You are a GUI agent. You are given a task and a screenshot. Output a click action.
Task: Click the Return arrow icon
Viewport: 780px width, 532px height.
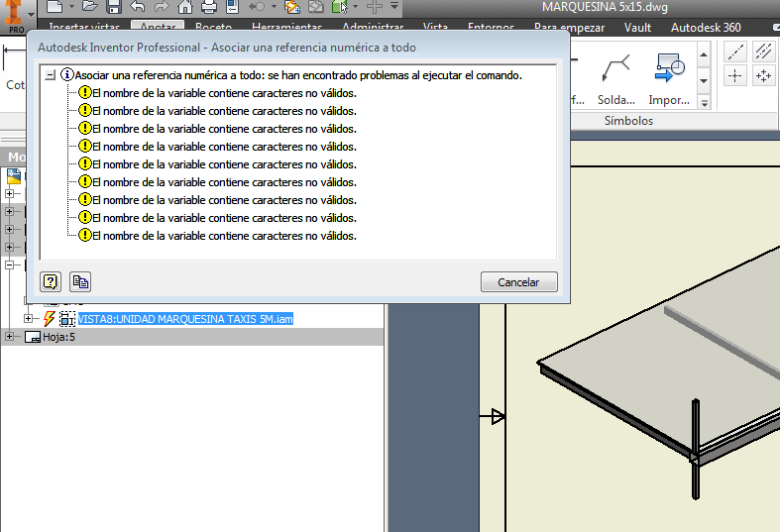tap(257, 7)
